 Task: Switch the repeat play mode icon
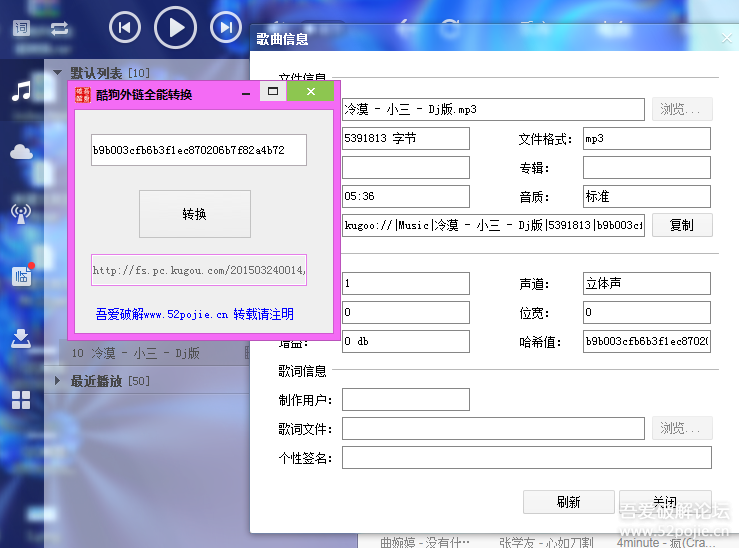59,29
